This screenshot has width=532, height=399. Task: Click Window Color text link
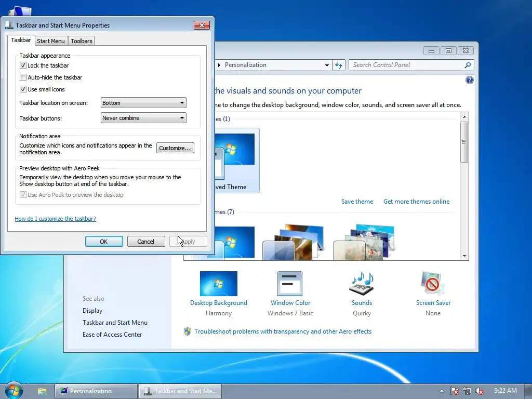coord(290,303)
